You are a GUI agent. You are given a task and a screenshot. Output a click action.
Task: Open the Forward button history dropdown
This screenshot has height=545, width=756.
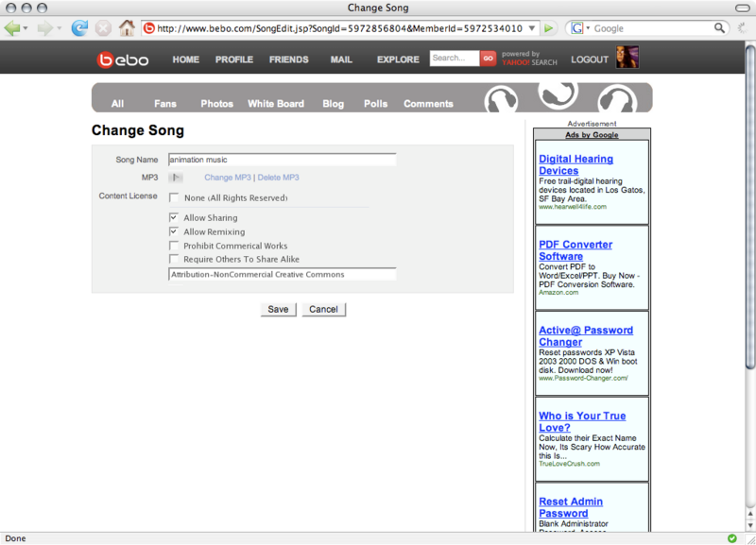point(59,28)
